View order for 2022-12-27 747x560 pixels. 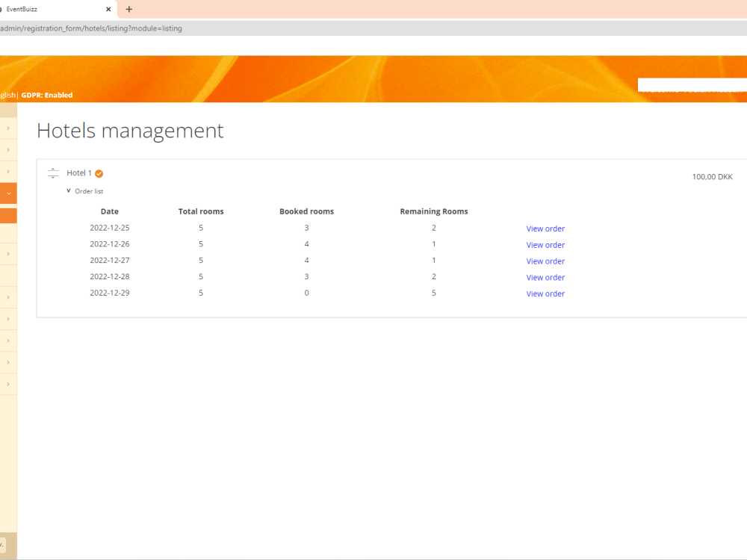click(545, 261)
